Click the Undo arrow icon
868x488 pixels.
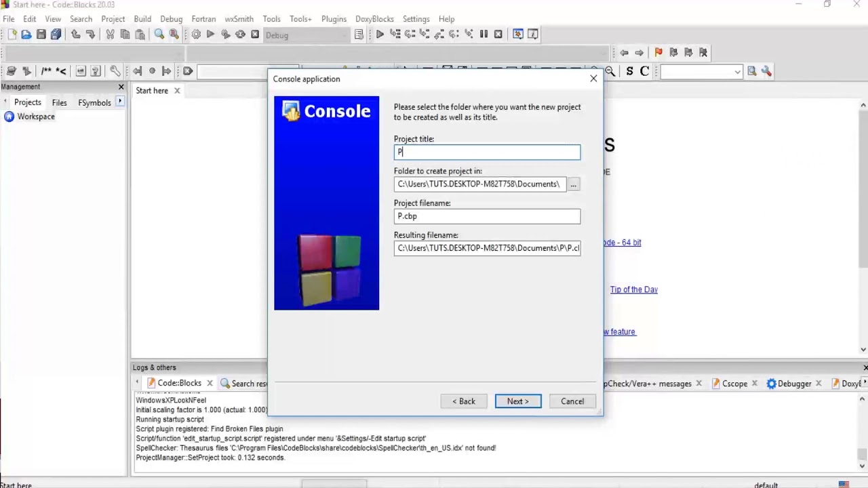point(75,35)
